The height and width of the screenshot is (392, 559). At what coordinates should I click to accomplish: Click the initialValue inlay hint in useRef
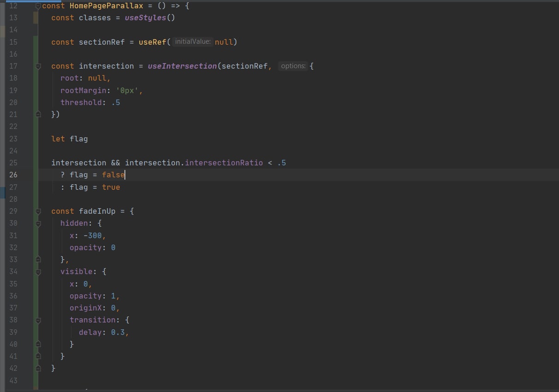193,42
